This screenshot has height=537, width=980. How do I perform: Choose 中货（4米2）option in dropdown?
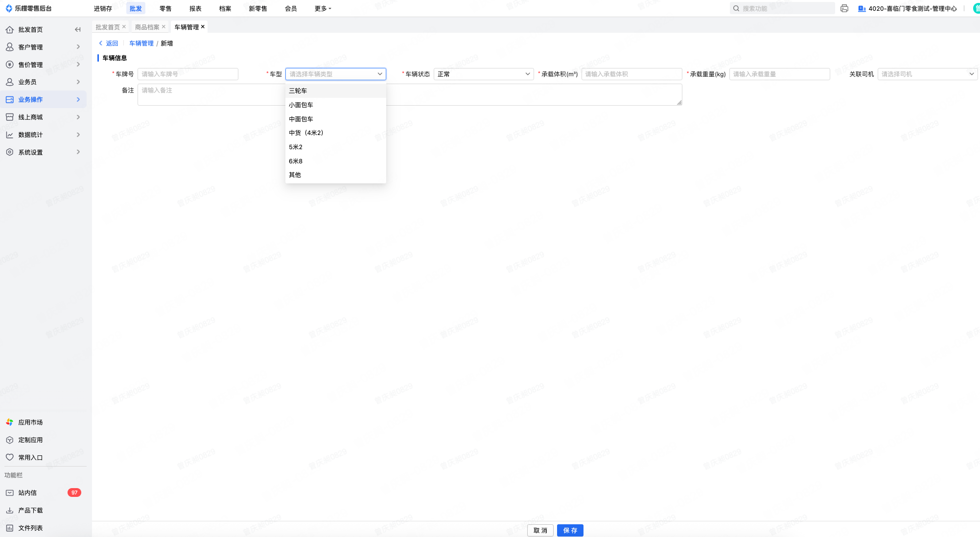click(306, 133)
